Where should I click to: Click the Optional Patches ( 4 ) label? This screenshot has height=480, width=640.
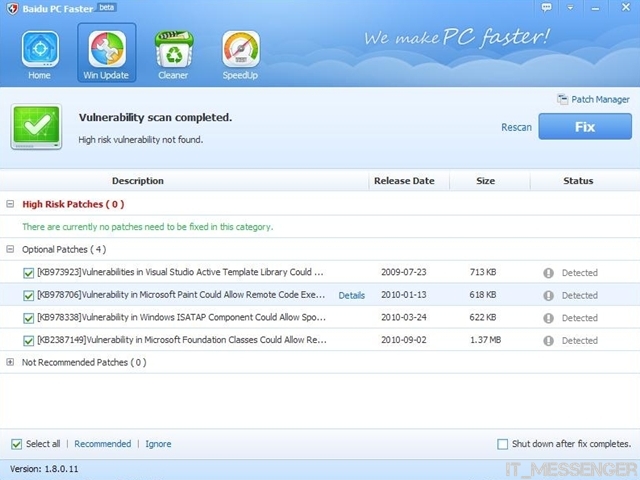click(x=64, y=249)
